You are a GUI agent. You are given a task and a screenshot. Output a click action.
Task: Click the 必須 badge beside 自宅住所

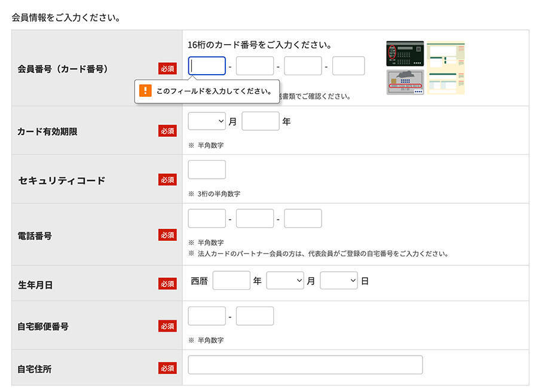167,368
